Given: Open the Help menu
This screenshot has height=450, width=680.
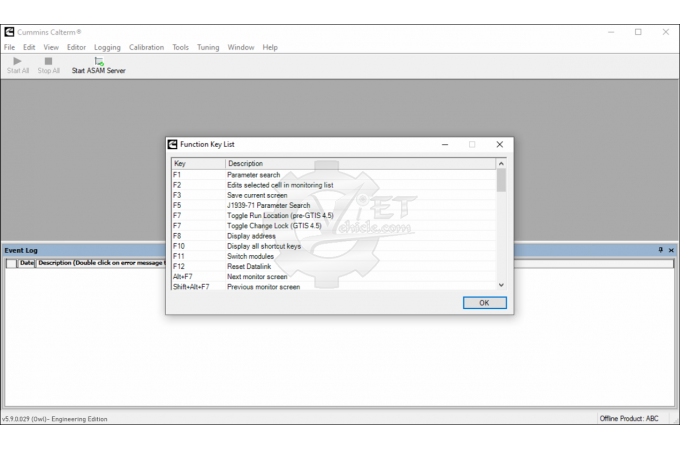Looking at the screenshot, I should click(270, 47).
